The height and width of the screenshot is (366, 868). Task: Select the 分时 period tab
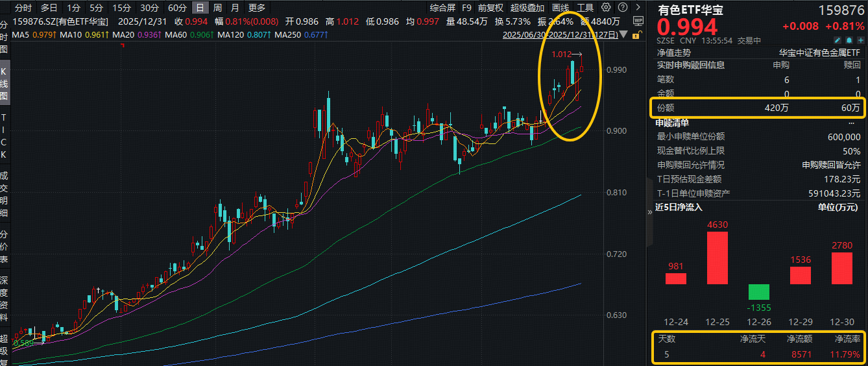(x=23, y=8)
